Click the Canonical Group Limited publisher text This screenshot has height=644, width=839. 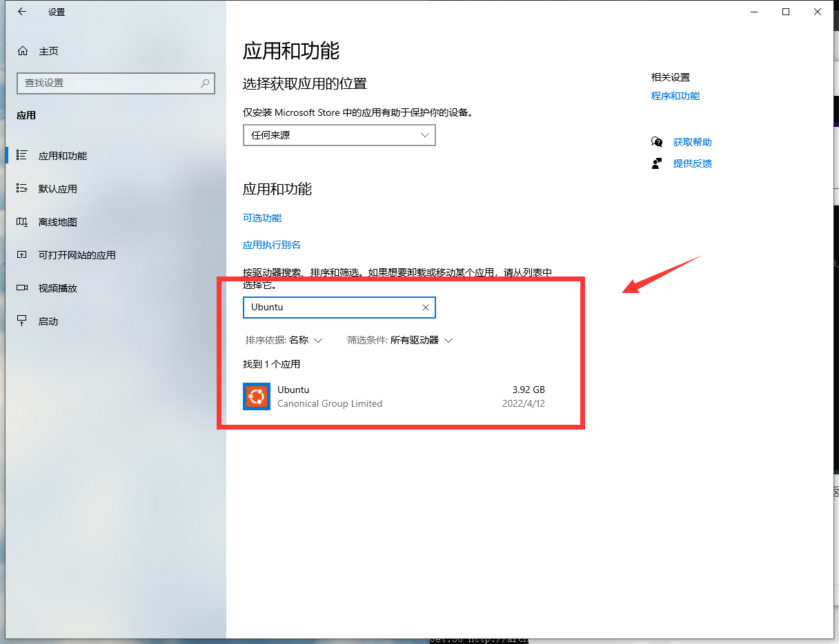(330, 403)
